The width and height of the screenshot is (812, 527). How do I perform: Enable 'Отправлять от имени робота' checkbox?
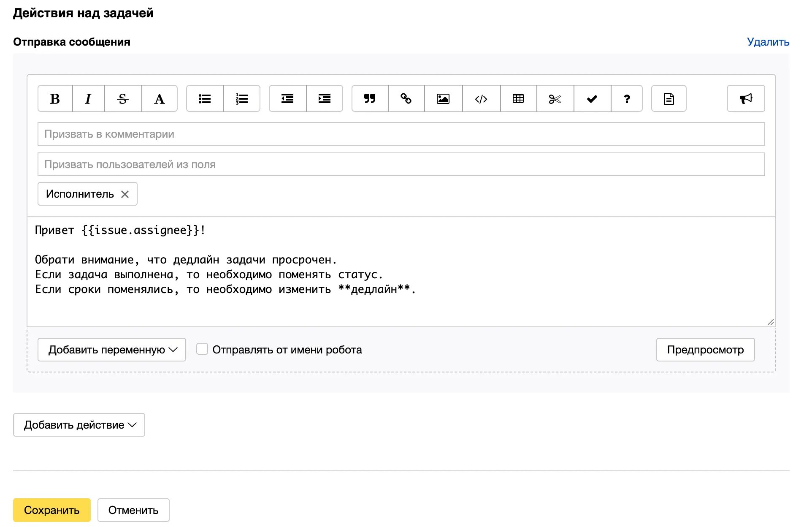[x=202, y=349]
